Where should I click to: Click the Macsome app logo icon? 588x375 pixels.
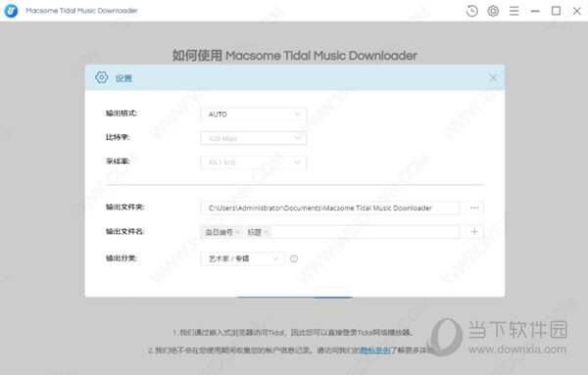[x=11, y=11]
